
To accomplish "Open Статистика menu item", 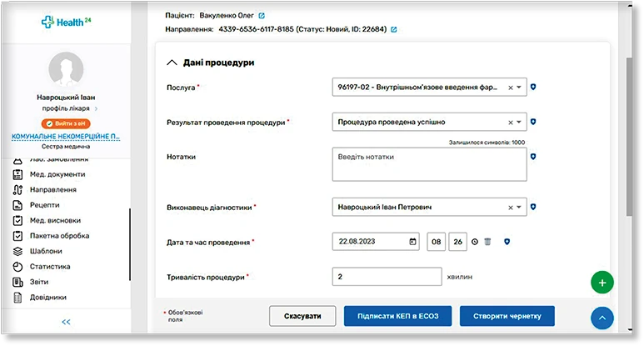I will coord(50,267).
